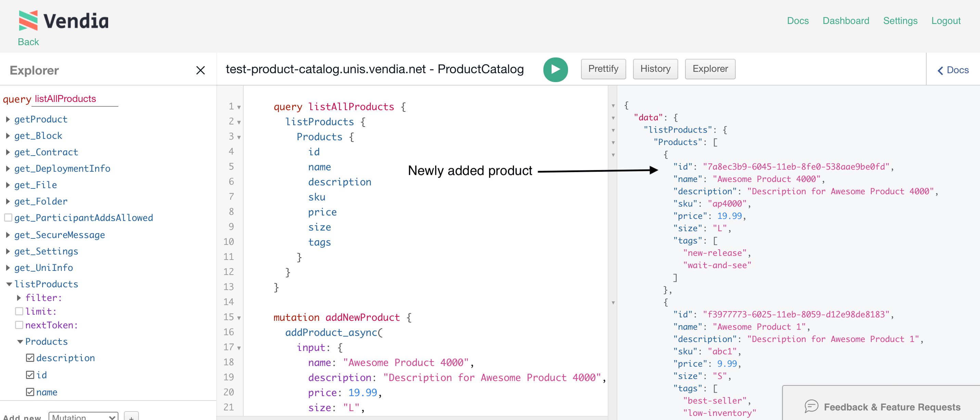Expand get_UniInfo node

(x=8, y=267)
